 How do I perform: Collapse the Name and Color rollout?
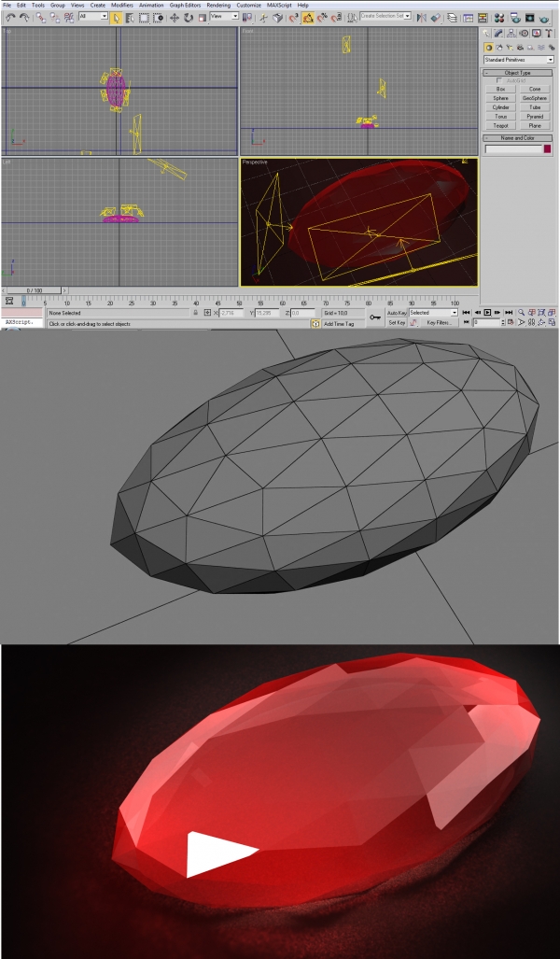tap(518, 138)
